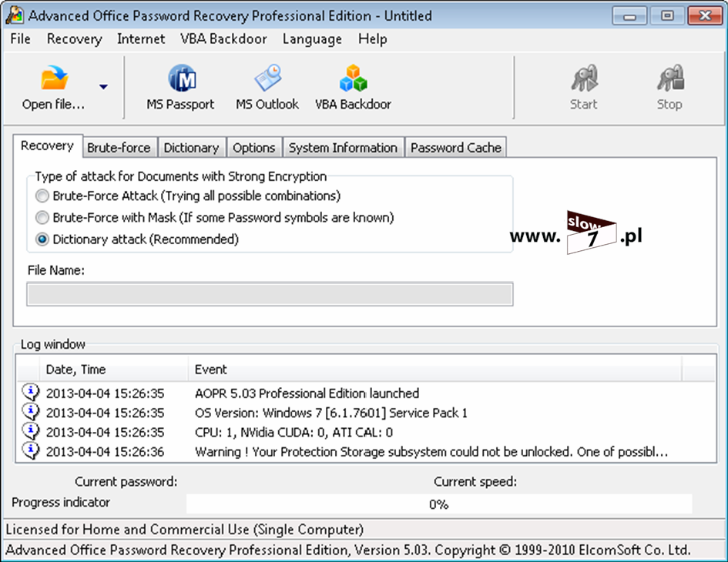Switch to the Options tab
728x562 pixels.
pos(254,148)
